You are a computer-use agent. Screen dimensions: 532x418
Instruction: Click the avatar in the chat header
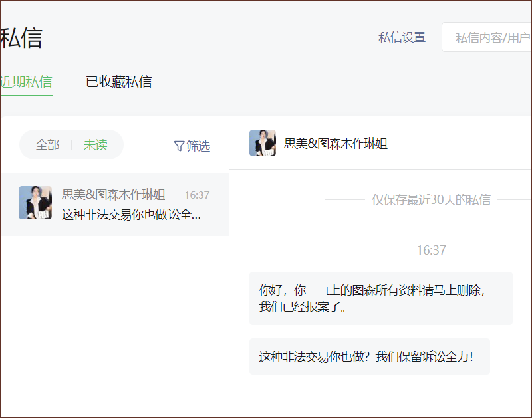tap(263, 143)
